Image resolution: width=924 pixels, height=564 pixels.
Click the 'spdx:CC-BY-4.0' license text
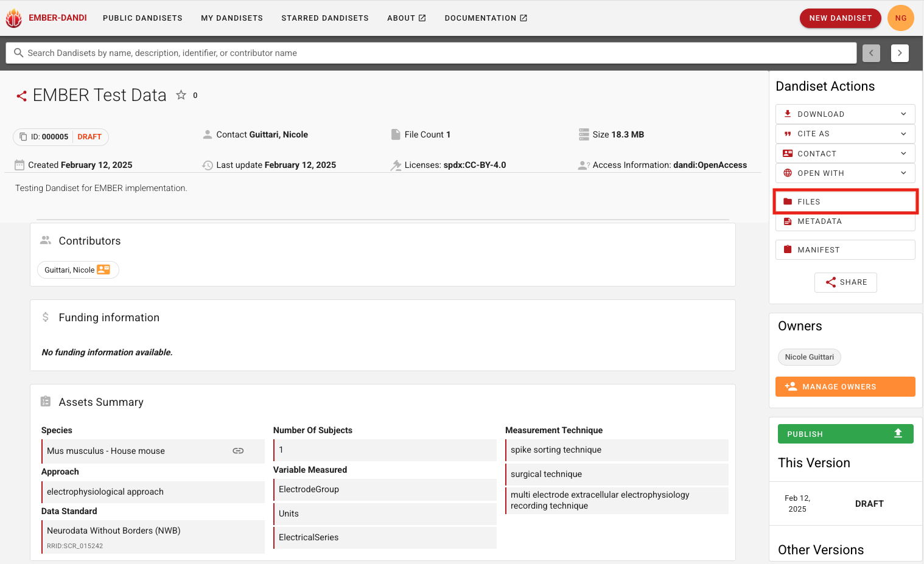pyautogui.click(x=475, y=165)
